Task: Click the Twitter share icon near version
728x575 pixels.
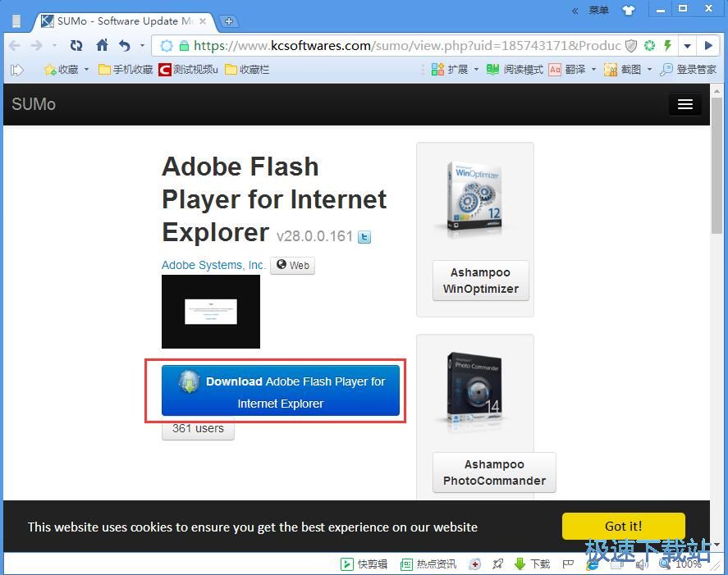Action: [x=364, y=237]
